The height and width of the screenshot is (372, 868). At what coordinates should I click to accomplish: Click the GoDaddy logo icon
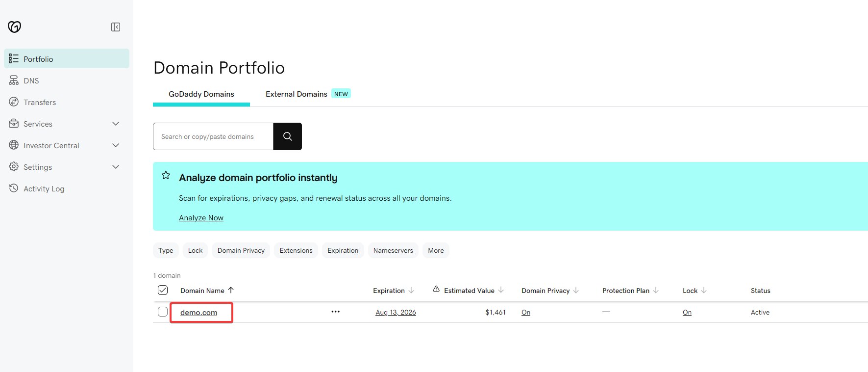(15, 27)
